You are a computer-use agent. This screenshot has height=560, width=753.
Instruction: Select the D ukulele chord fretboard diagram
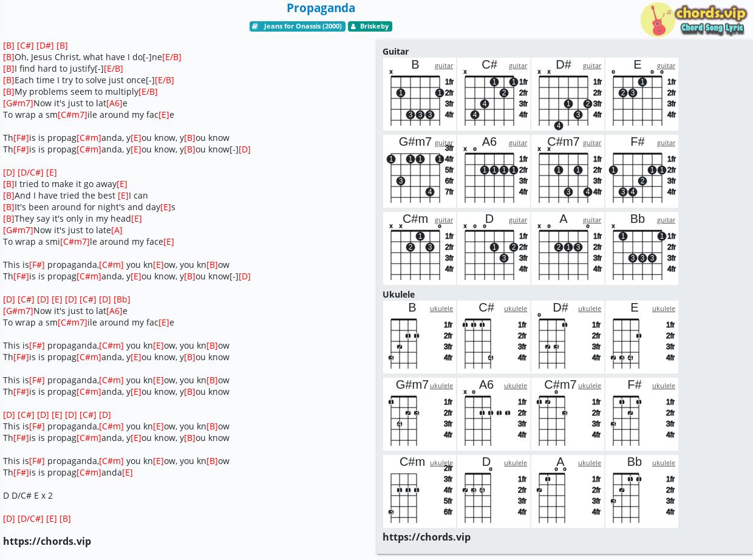click(x=494, y=491)
